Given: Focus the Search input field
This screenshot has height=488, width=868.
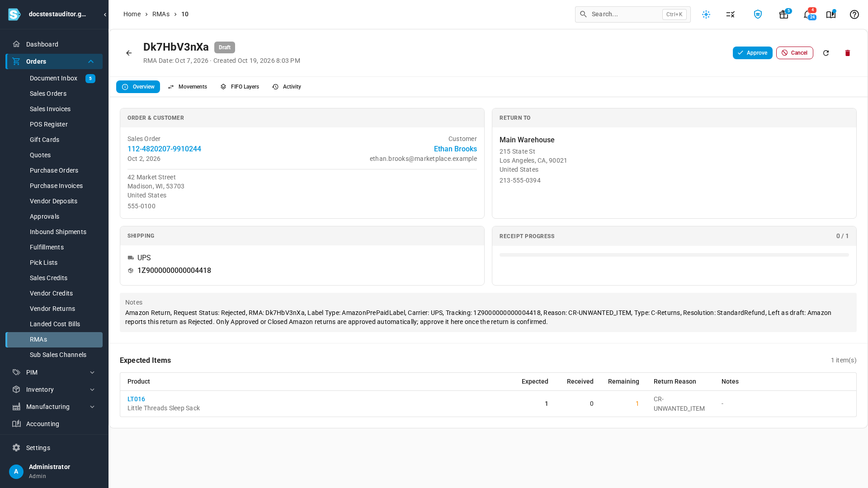Looking at the screenshot, I should (632, 14).
